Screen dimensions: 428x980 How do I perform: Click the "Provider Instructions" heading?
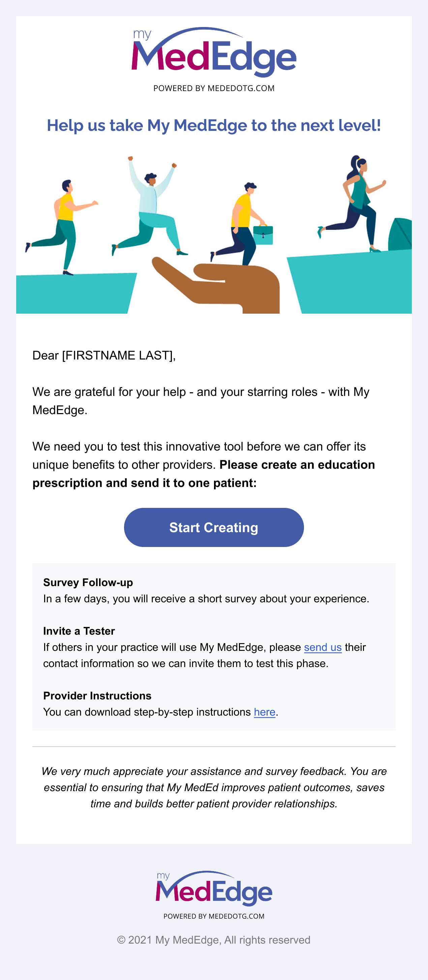point(97,695)
